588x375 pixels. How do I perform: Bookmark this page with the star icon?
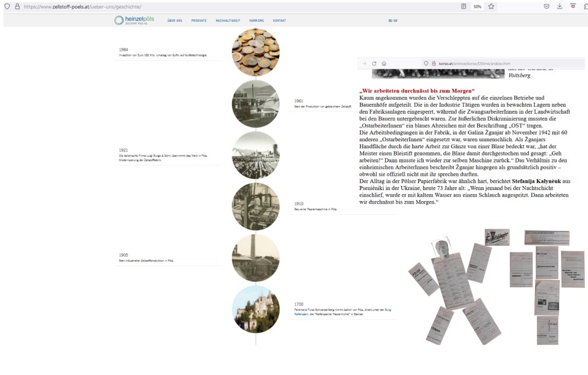[492, 6]
